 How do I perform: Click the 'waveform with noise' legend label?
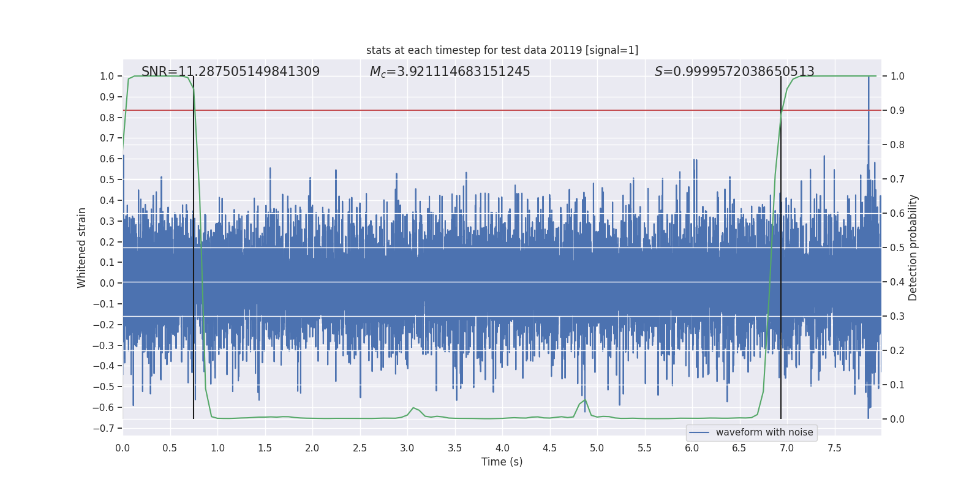tap(764, 432)
